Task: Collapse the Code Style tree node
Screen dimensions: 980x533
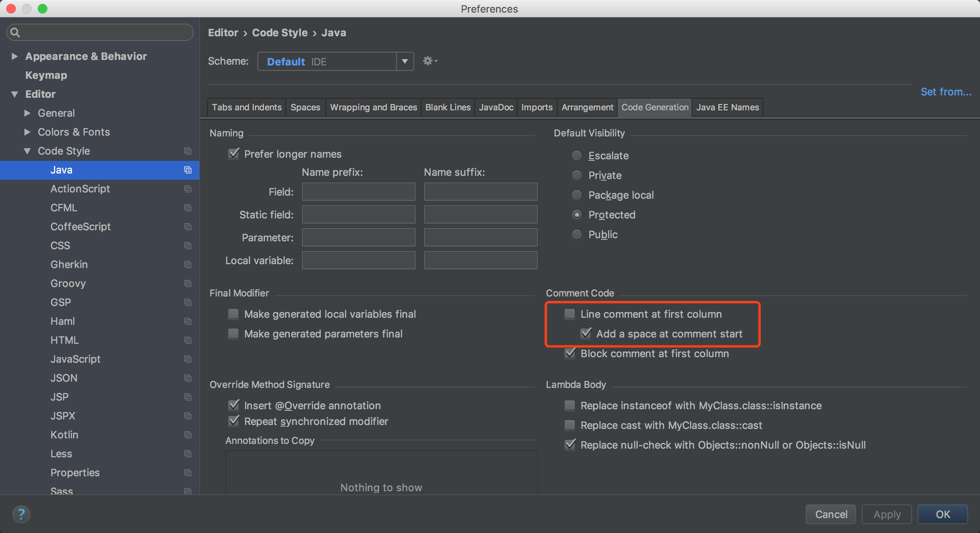Action: [x=27, y=151]
